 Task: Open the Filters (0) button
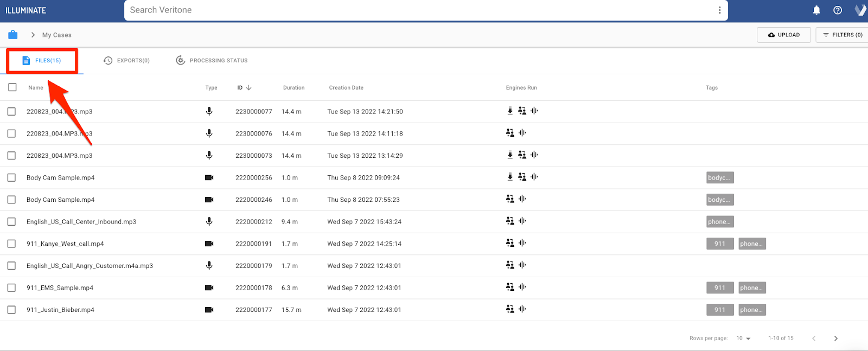click(842, 35)
